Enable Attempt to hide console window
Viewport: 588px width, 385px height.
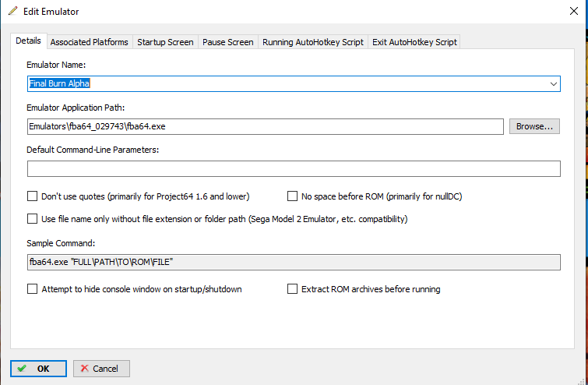pos(32,289)
